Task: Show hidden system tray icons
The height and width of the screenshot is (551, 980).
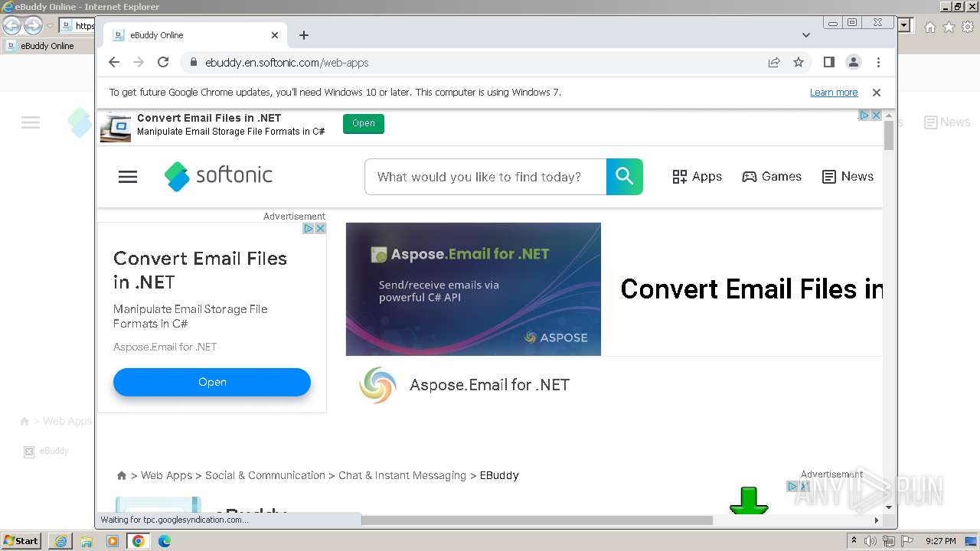Action: coord(854,541)
